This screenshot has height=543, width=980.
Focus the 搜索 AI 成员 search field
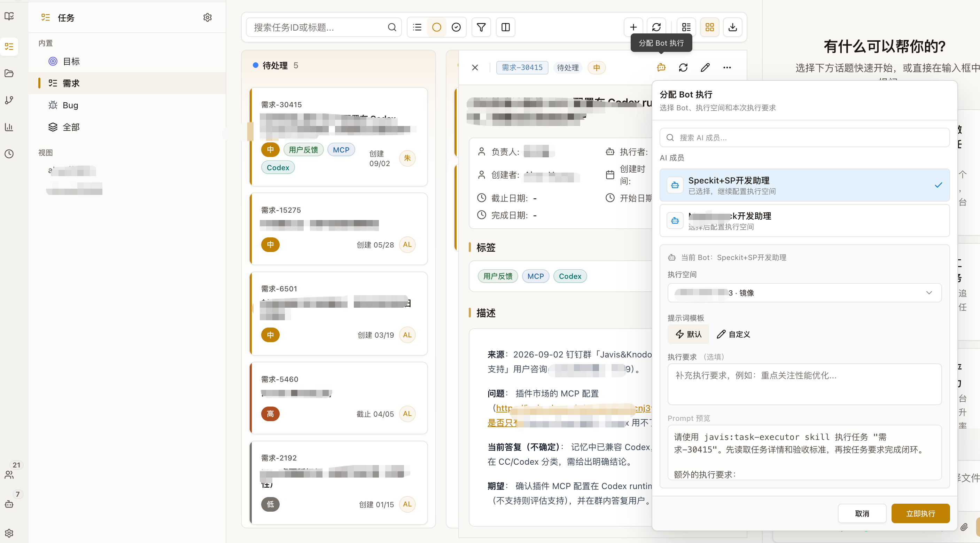(x=804, y=137)
